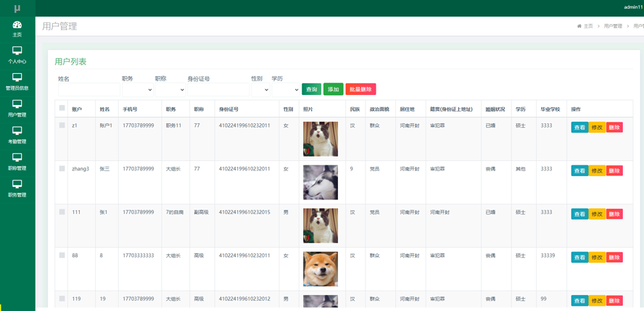Toggle the select-all checkbox in table header

coord(62,108)
